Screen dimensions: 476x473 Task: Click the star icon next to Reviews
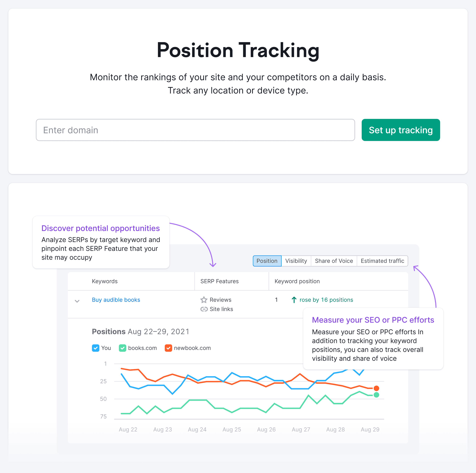point(203,299)
